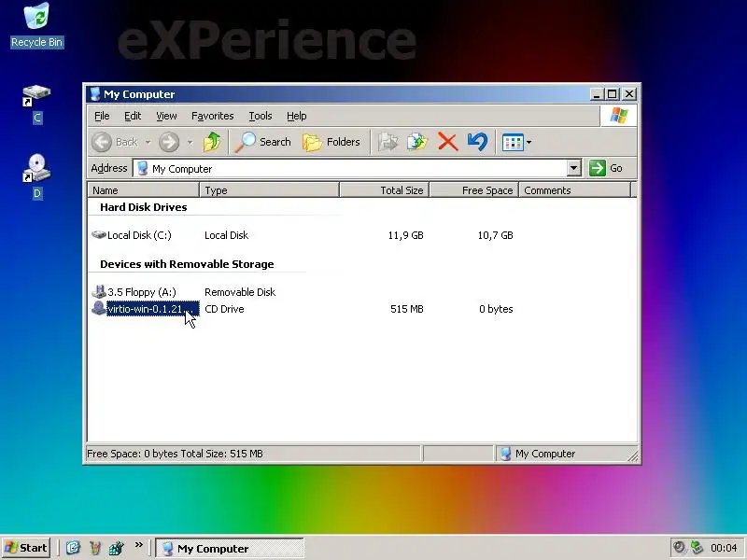747x560 pixels.
Task: Click the Windows flag logo throbber
Action: tap(618, 116)
